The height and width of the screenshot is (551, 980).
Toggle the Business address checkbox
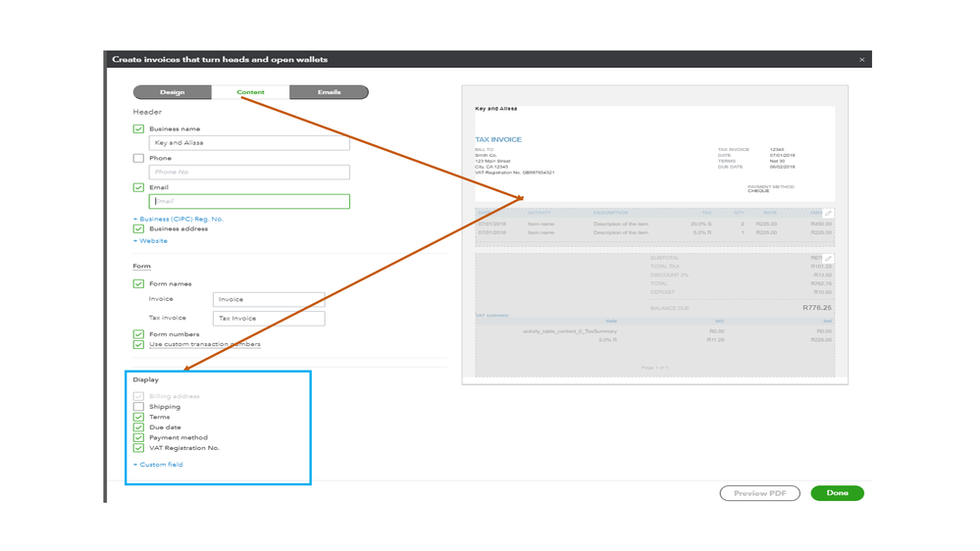click(x=138, y=228)
